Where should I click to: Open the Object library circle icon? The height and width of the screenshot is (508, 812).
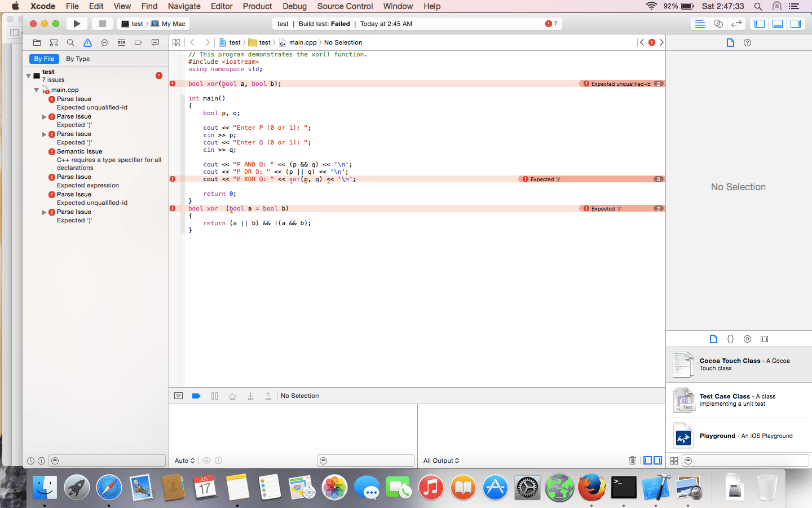[x=747, y=339]
